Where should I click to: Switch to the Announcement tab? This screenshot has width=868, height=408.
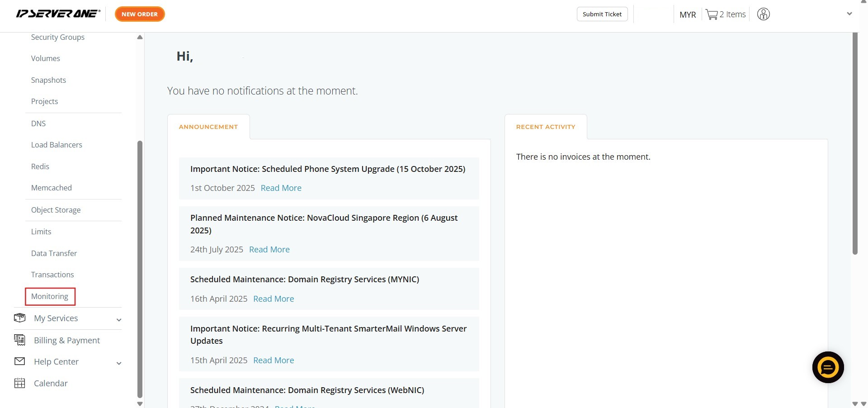coord(208,127)
